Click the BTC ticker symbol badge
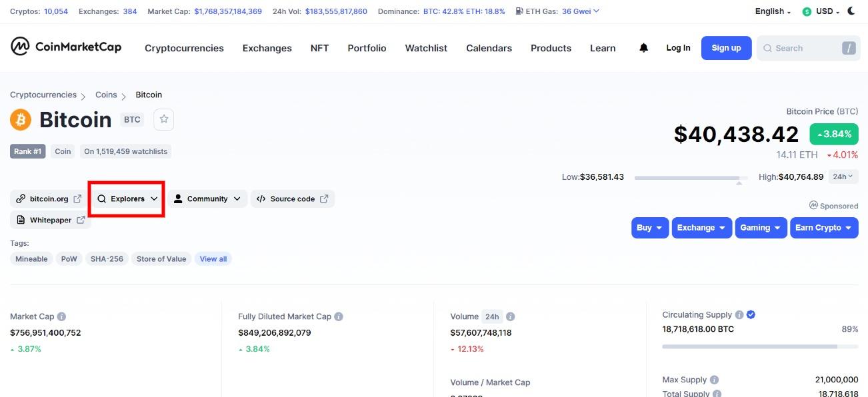Screen dimensions: 868x397 click(132, 120)
